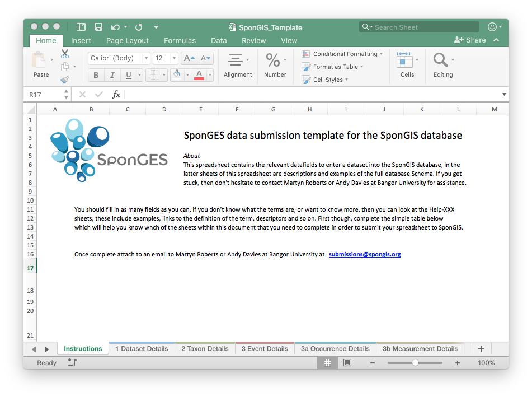Click the zoom in plus button
This screenshot has width=532, height=397.
(458, 363)
